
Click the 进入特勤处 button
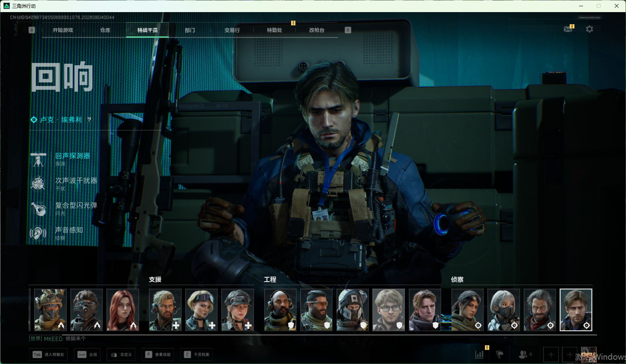(48, 355)
